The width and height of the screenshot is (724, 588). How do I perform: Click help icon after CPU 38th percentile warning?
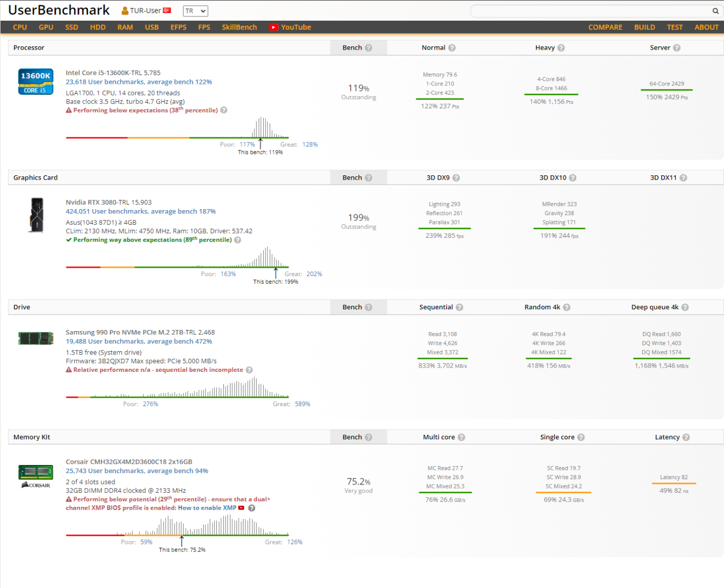pyautogui.click(x=224, y=110)
